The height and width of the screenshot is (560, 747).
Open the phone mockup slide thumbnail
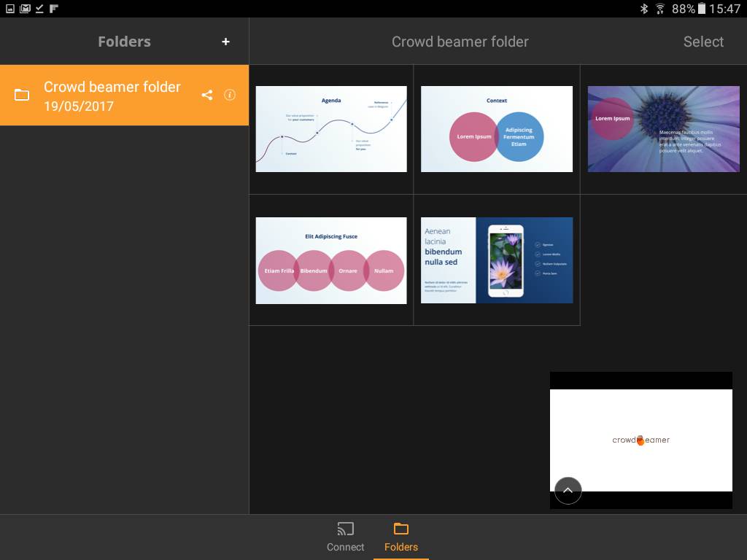496,260
